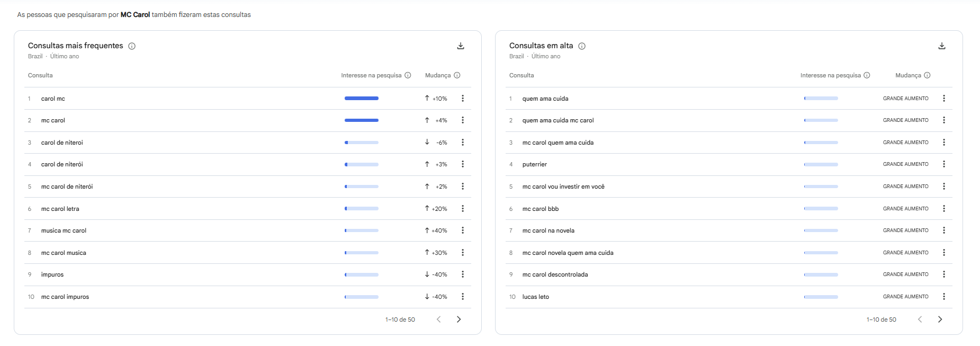The height and width of the screenshot is (346, 980).
Task: Click interest bar for mc carol letra
Action: (x=362, y=209)
